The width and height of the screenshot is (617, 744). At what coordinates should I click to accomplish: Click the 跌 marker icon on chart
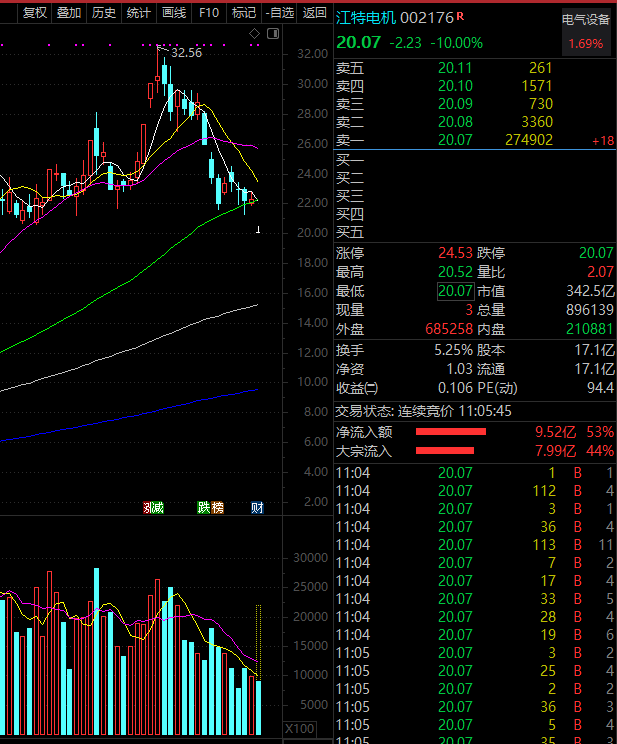(x=203, y=508)
